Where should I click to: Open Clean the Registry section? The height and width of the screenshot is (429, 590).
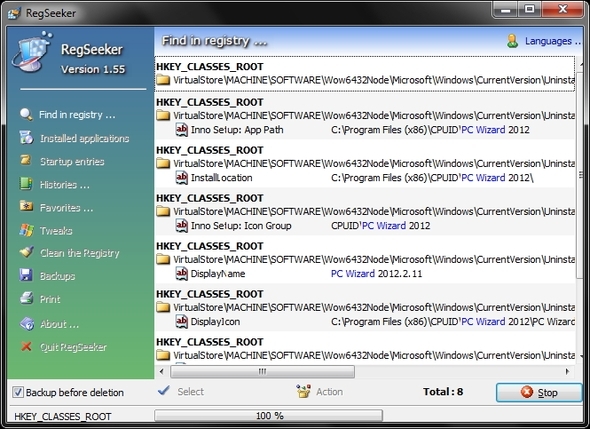(x=80, y=253)
